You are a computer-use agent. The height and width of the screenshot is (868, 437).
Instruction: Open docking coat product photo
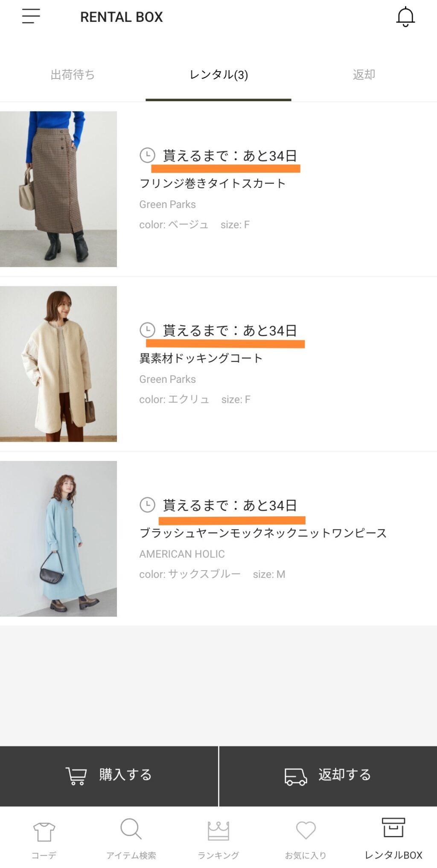point(58,364)
